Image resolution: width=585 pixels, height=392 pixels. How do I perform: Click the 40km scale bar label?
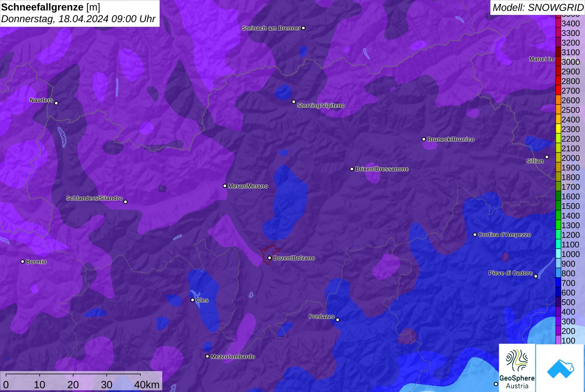[147, 384]
